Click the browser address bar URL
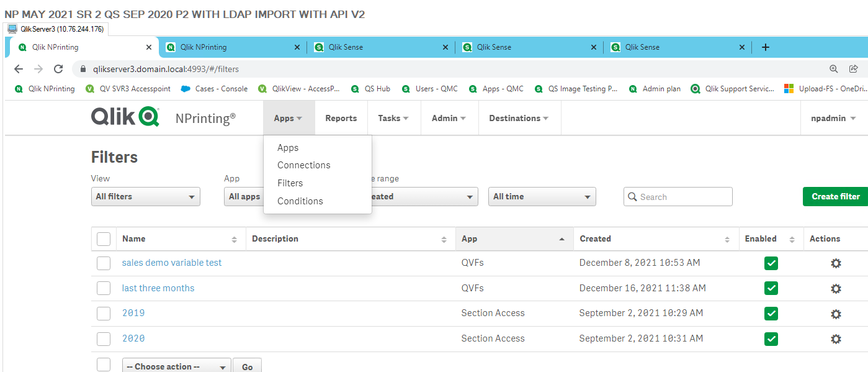Viewport: 868px width, 372px height. coord(166,69)
